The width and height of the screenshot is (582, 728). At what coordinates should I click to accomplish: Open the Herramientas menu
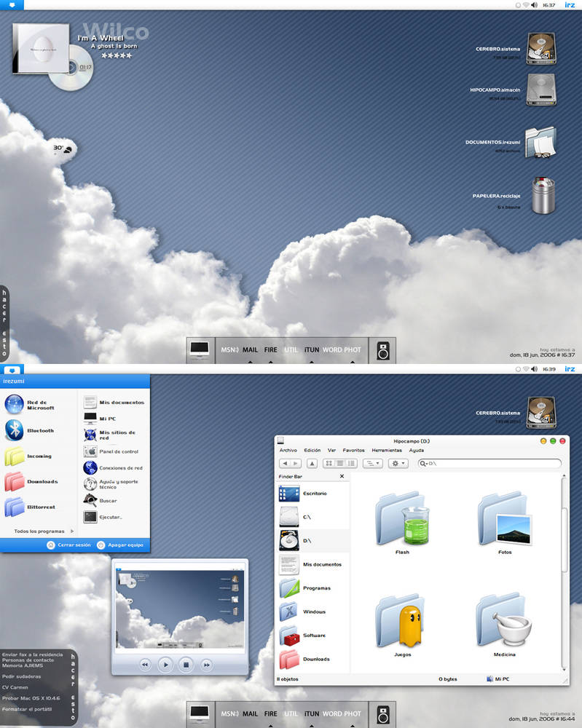(x=387, y=451)
